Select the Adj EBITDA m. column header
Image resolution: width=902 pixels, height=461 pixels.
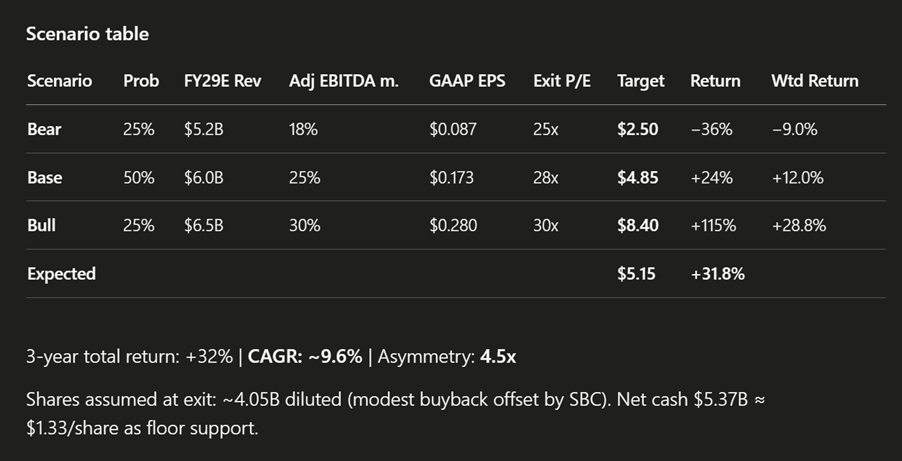(x=343, y=81)
